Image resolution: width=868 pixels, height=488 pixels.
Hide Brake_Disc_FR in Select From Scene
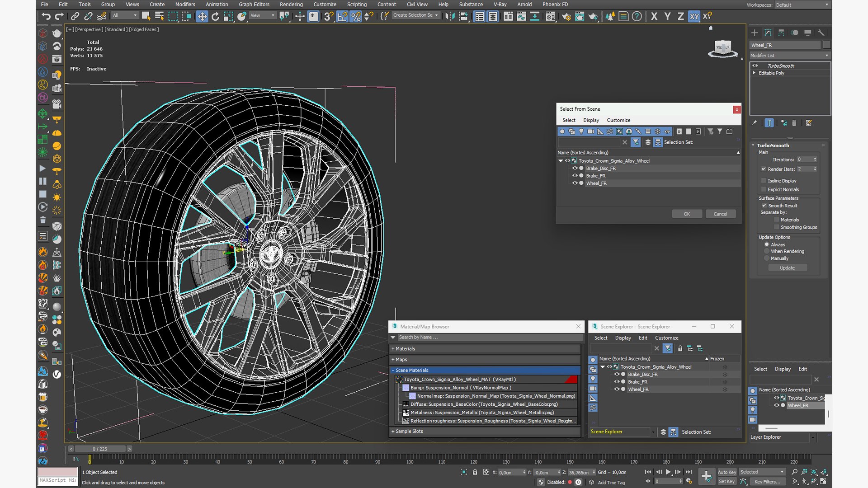click(575, 169)
